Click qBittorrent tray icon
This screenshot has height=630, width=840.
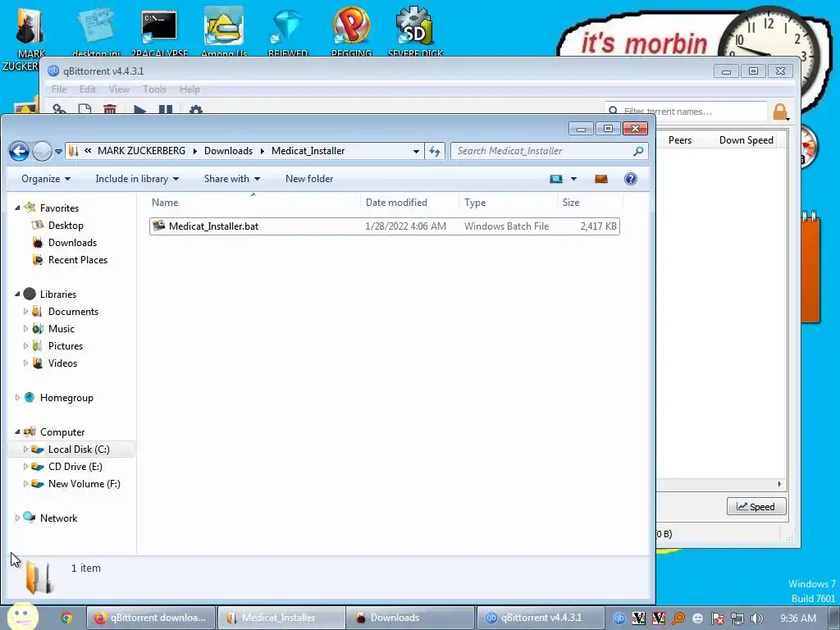[x=619, y=619]
